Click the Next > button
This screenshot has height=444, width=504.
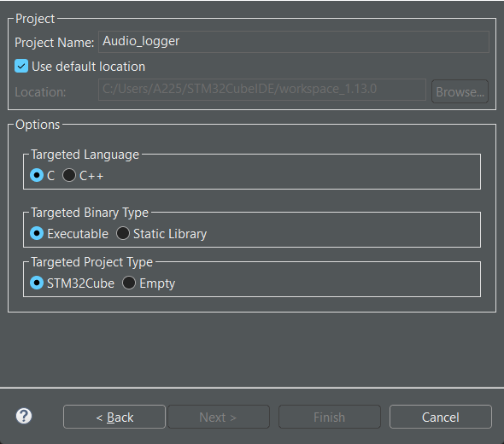[218, 417]
